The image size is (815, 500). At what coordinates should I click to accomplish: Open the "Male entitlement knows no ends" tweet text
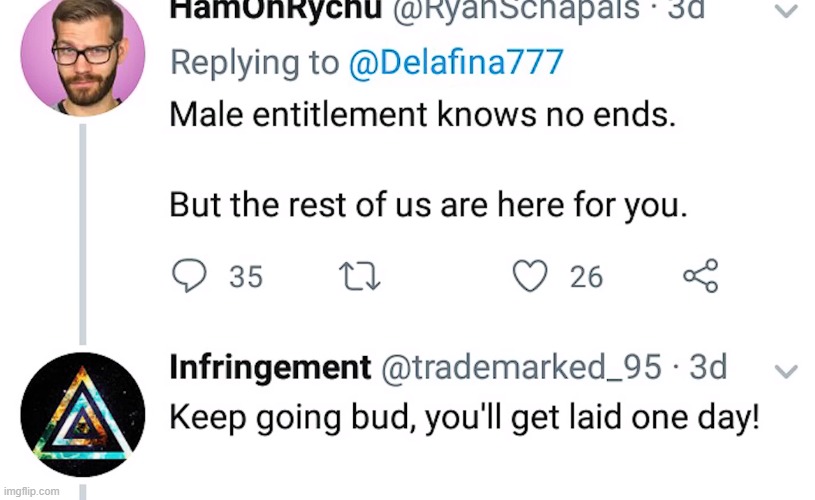click(423, 114)
